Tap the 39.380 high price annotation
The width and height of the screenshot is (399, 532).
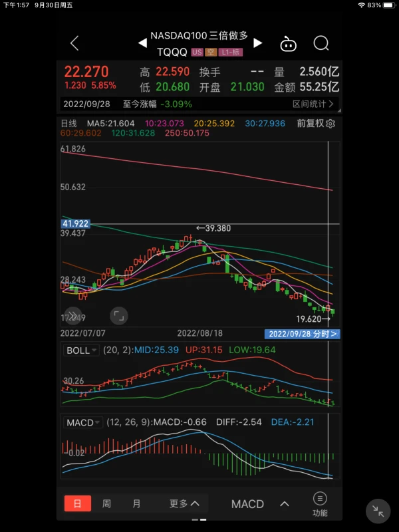tap(213, 228)
